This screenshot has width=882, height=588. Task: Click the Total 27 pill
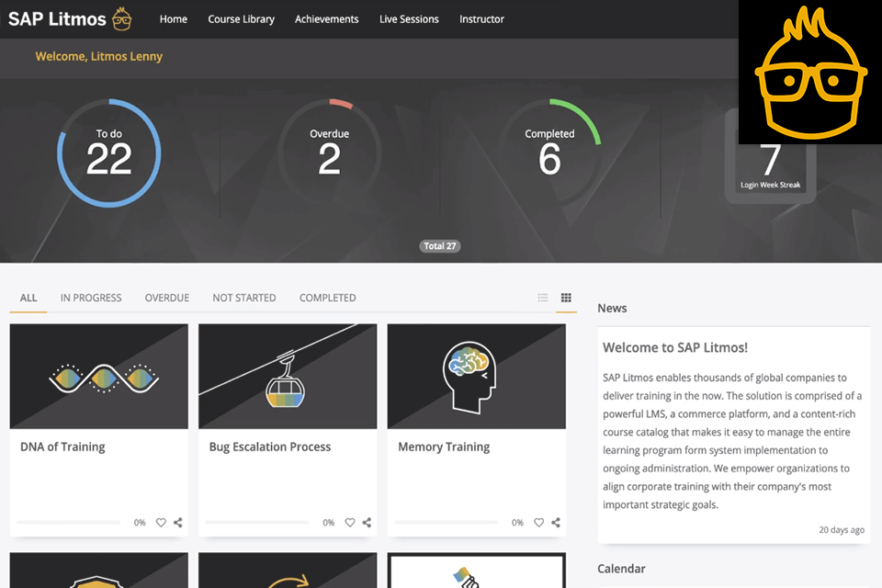click(440, 246)
